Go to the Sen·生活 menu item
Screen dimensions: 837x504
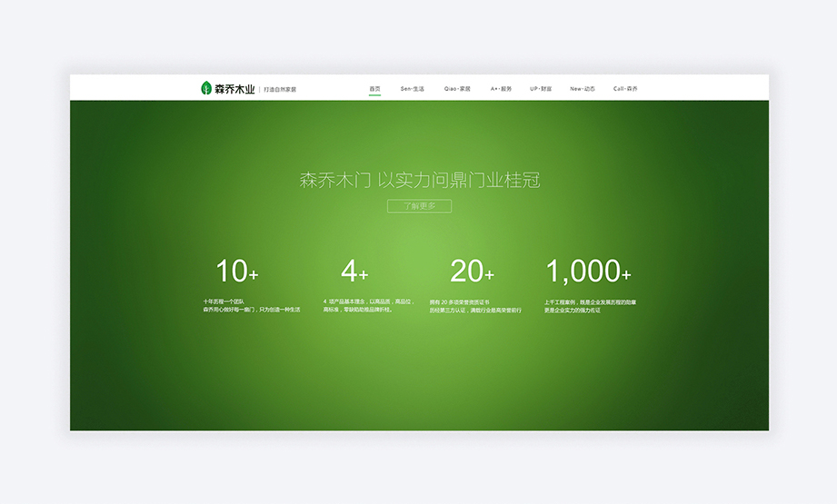[413, 89]
